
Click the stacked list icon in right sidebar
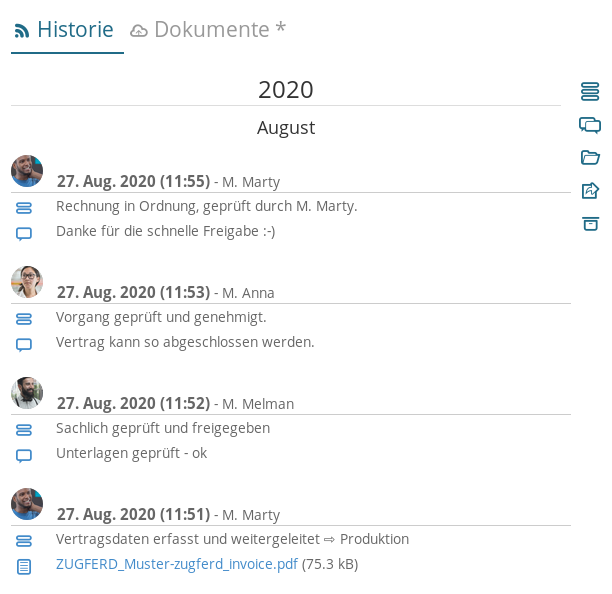point(590,92)
